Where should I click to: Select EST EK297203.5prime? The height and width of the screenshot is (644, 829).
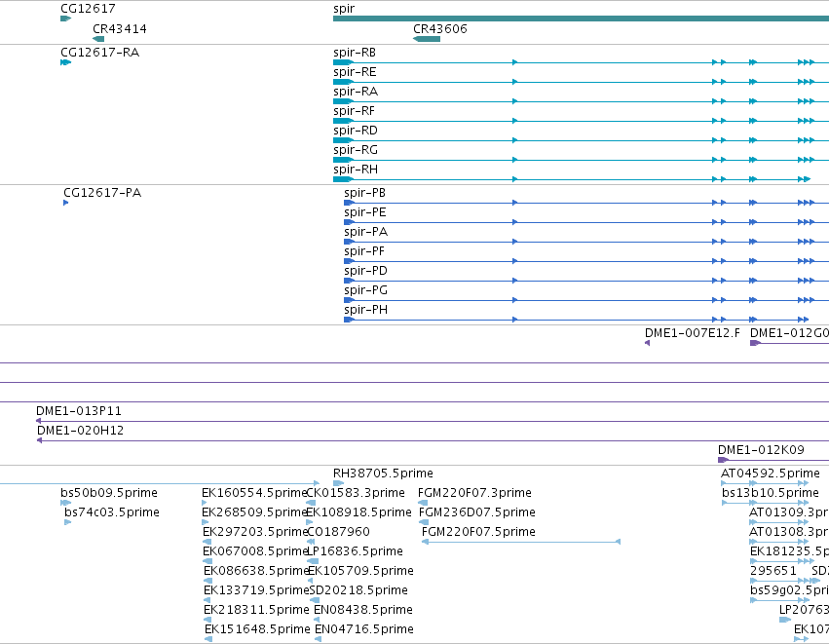point(255,532)
